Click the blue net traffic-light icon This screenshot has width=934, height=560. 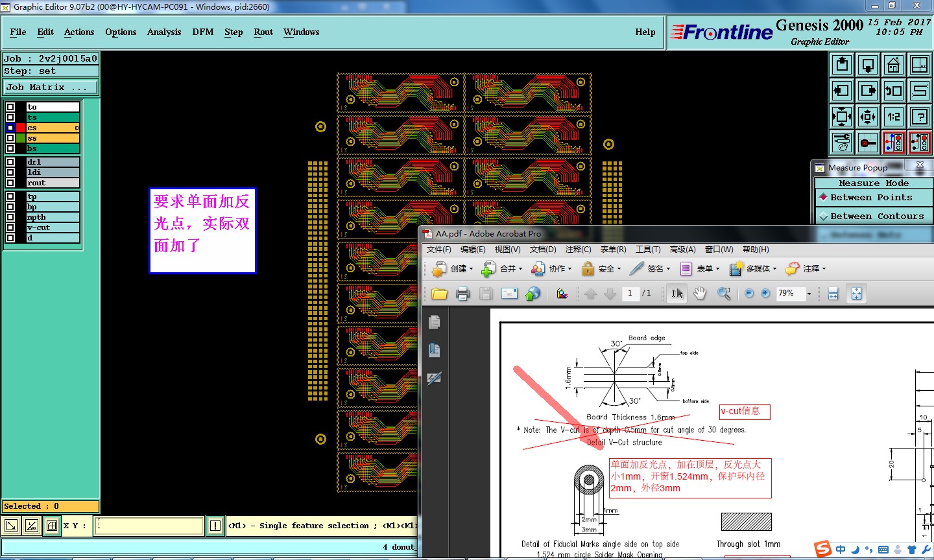pos(894,143)
